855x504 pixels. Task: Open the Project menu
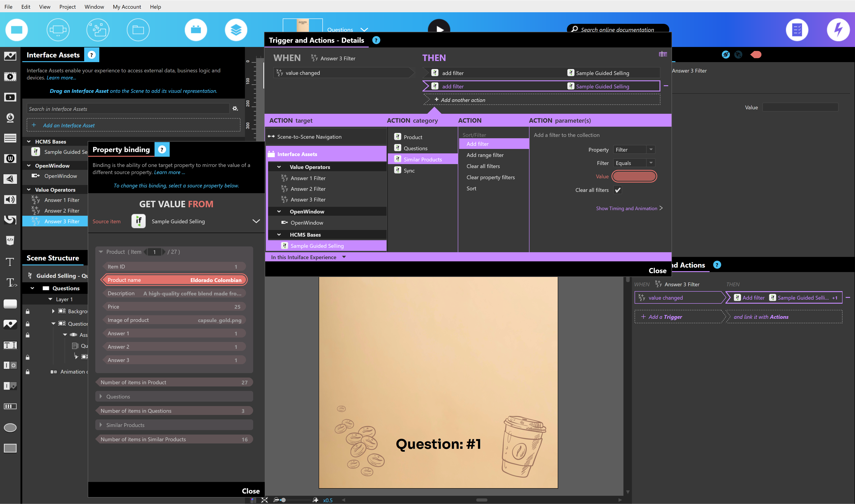[x=68, y=7]
